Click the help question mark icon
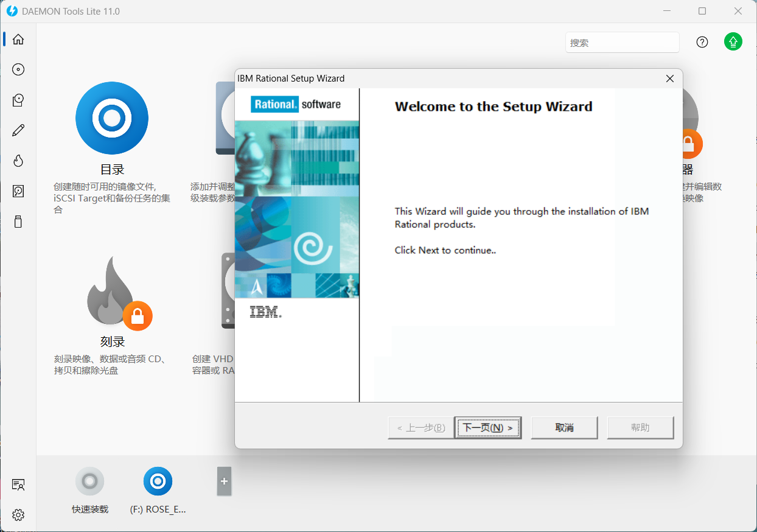Screen dimensions: 757x532 (702, 42)
